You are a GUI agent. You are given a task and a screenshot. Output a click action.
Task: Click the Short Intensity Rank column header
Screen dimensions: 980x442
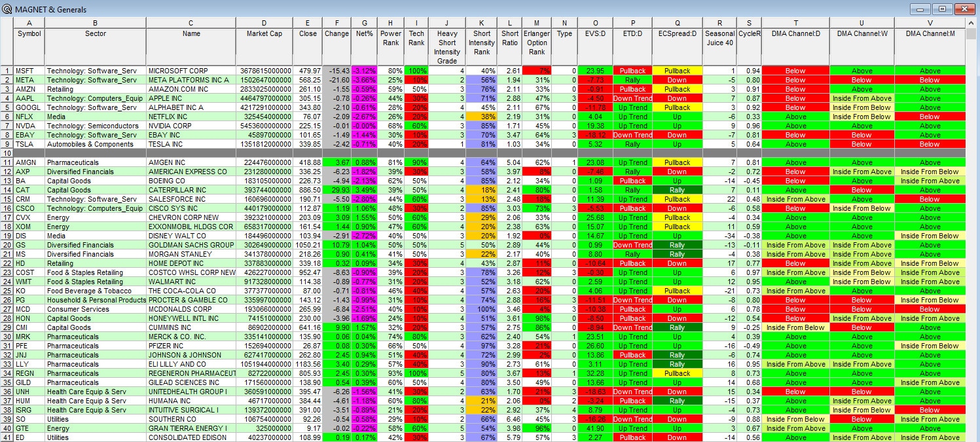(481, 46)
